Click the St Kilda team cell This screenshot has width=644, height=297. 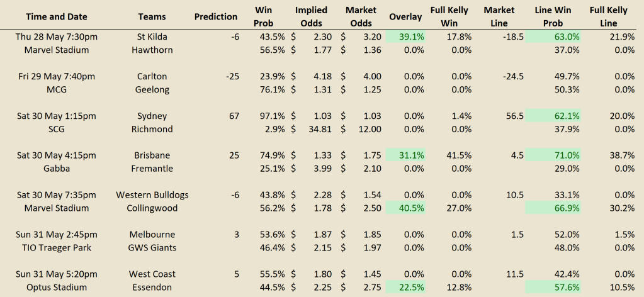[x=152, y=36]
